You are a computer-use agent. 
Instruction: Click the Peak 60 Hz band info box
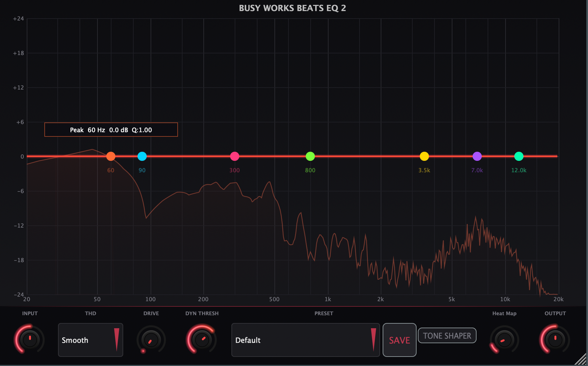111,130
